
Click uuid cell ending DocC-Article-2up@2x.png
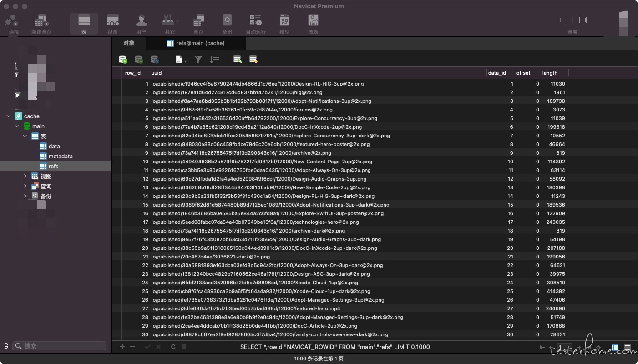point(318,326)
